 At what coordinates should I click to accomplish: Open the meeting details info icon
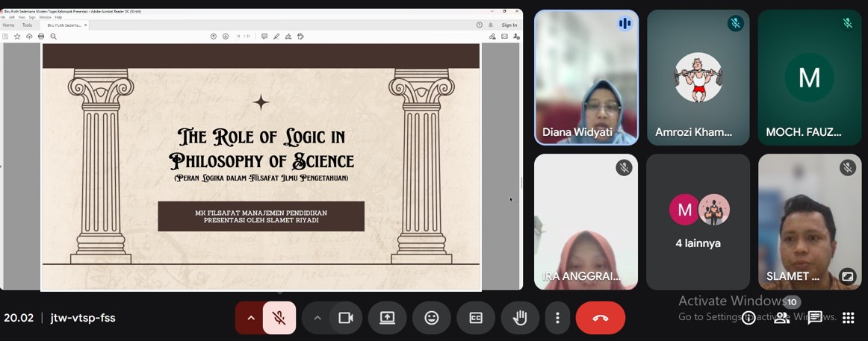pyautogui.click(x=748, y=318)
